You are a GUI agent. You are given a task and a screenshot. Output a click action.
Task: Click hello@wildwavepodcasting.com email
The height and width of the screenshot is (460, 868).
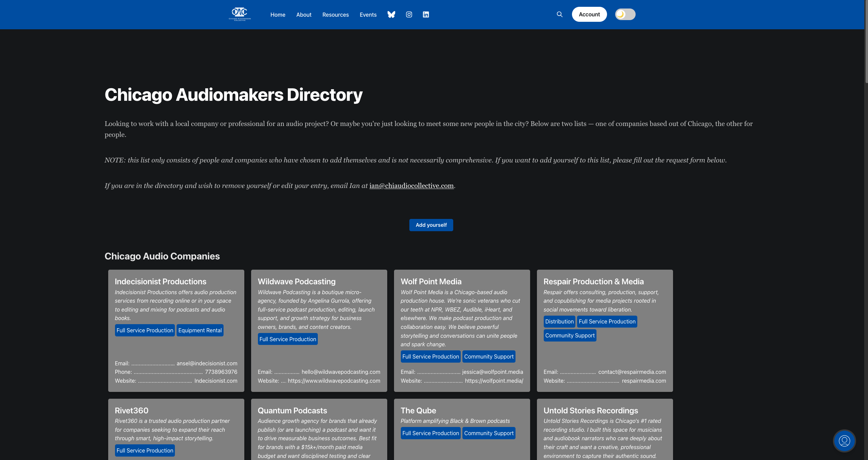pos(341,372)
